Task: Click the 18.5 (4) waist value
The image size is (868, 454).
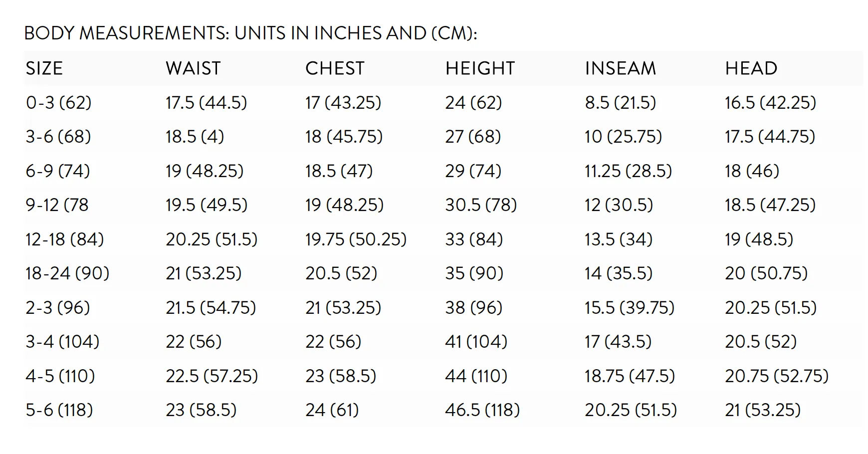Action: [195, 137]
